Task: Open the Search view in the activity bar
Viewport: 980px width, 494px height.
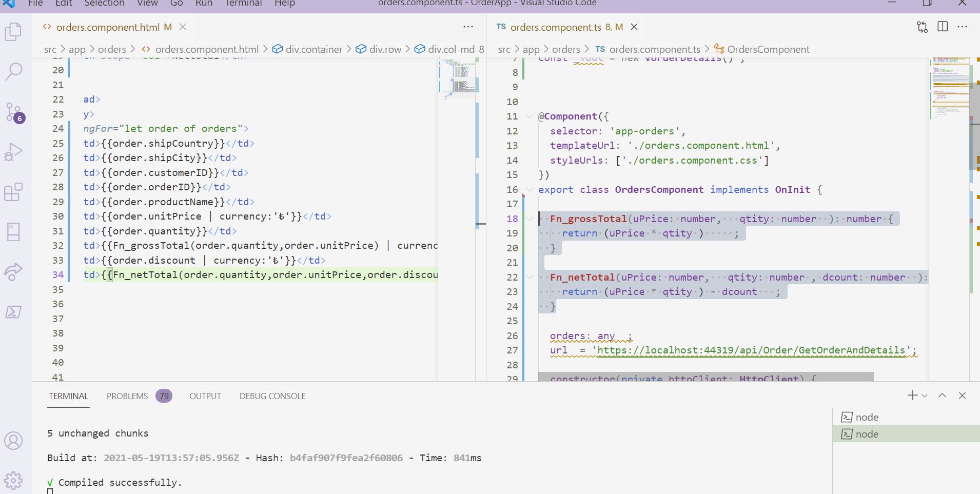Action: coord(13,71)
